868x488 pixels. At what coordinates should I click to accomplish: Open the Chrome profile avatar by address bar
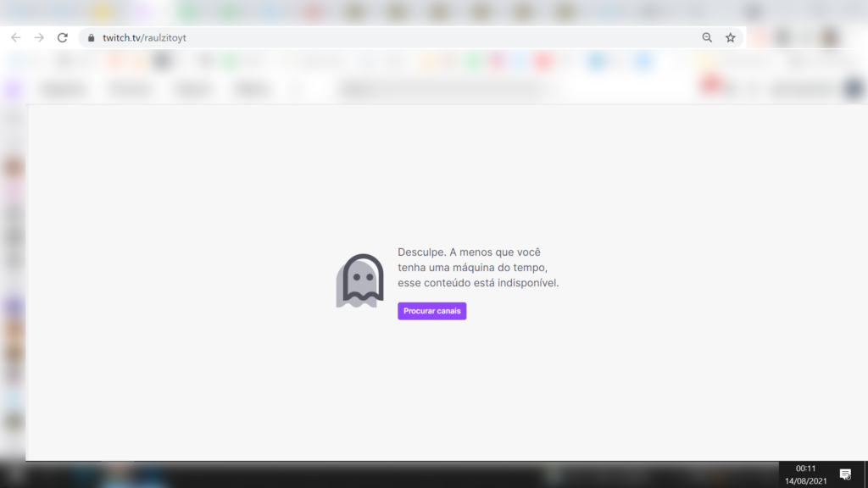tap(829, 38)
